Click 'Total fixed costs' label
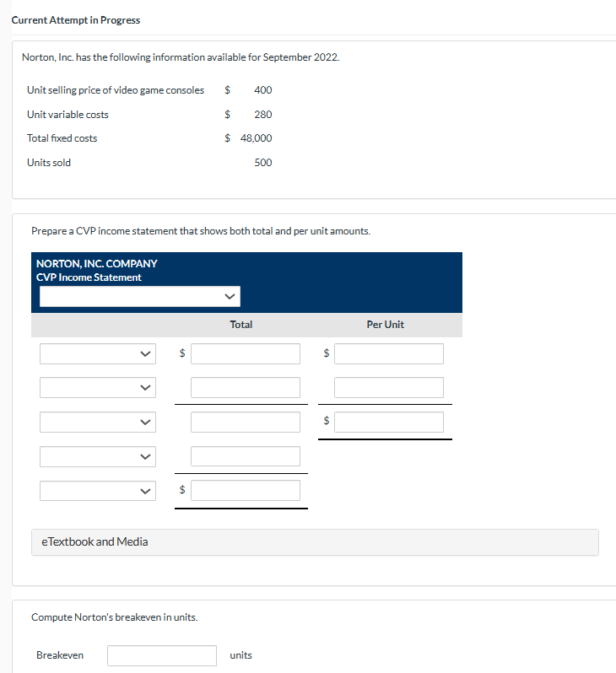The width and height of the screenshot is (616, 673). [x=62, y=138]
